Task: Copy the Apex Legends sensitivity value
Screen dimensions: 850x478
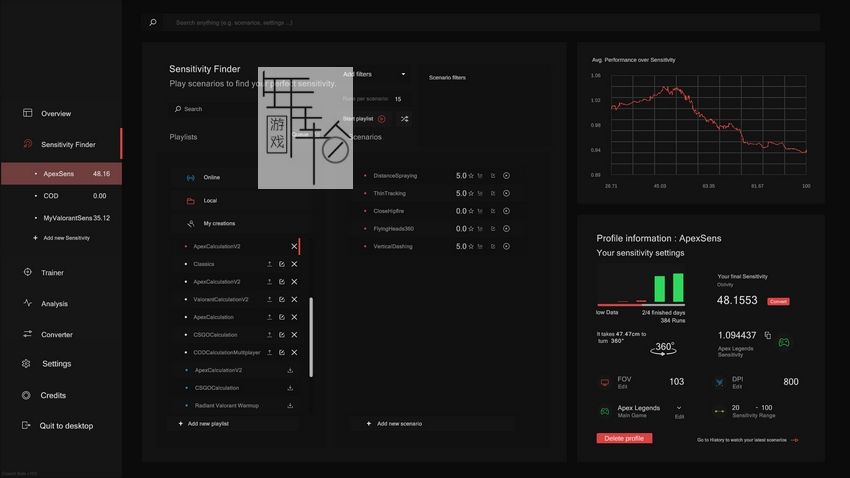Action: coord(768,335)
